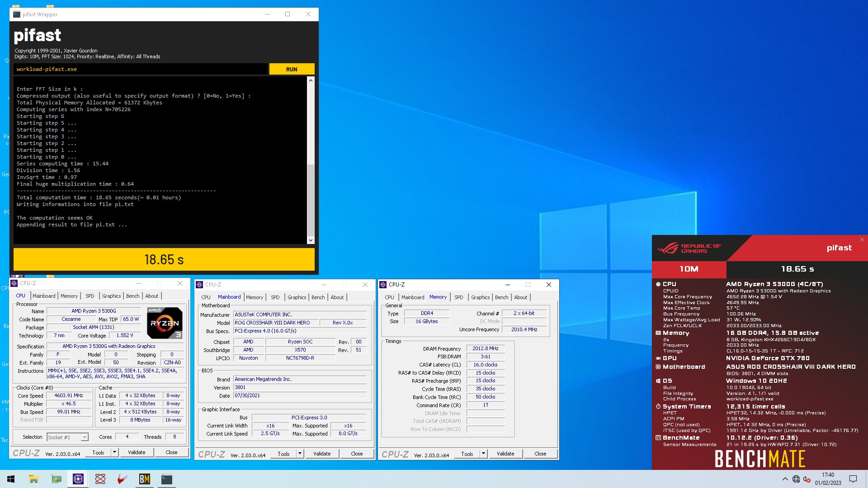868x488 pixels.
Task: Click the middle CPU-Z window title icon
Action: tap(199, 285)
